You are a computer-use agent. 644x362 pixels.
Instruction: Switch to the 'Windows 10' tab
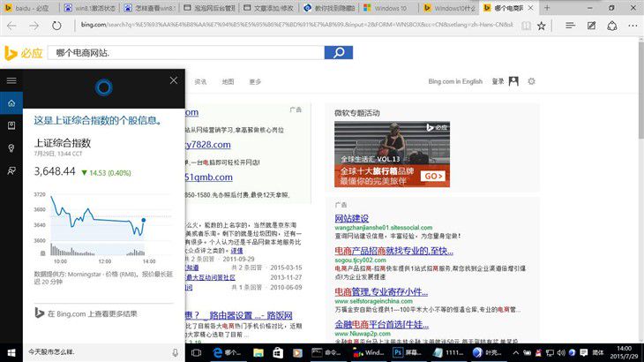[x=390, y=8]
